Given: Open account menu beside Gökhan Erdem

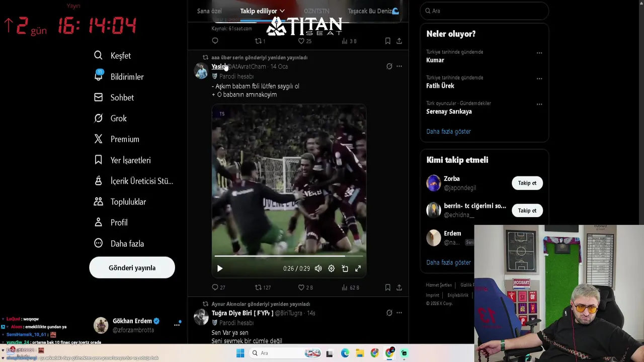Looking at the screenshot, I should 177,325.
